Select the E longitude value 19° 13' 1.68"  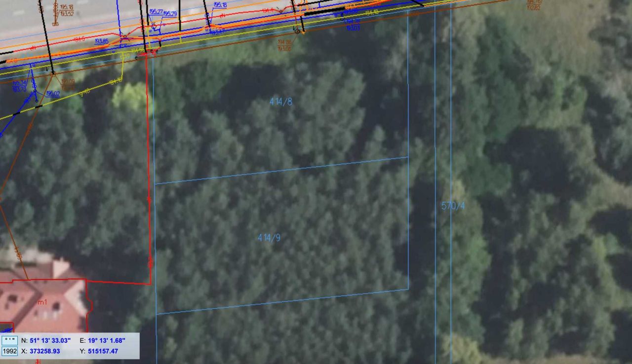tap(107, 340)
